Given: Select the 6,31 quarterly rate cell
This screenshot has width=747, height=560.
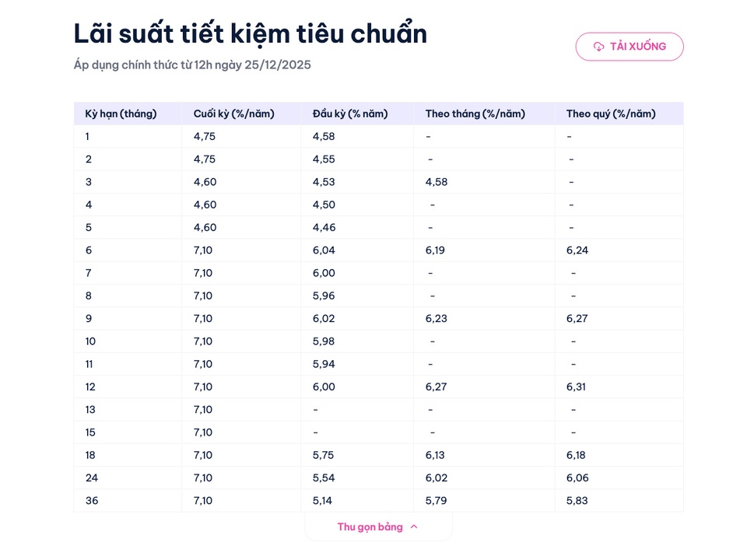Looking at the screenshot, I should (577, 387).
